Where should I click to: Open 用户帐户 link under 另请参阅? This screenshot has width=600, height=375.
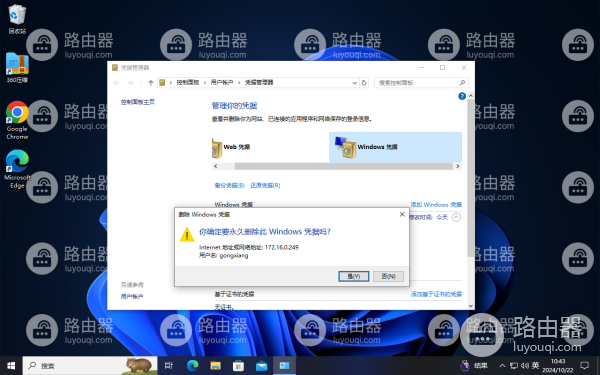[132, 297]
